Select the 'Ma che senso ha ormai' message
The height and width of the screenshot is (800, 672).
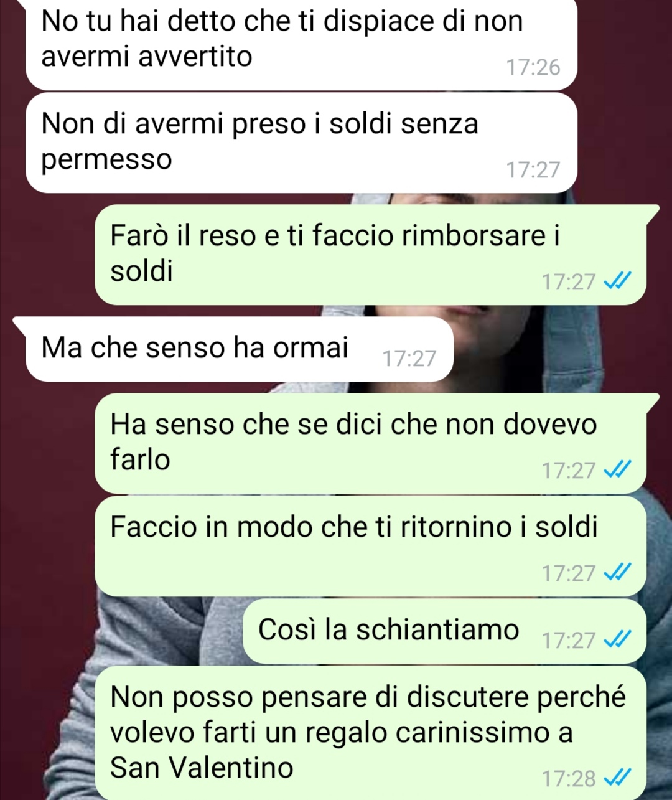[239, 349]
